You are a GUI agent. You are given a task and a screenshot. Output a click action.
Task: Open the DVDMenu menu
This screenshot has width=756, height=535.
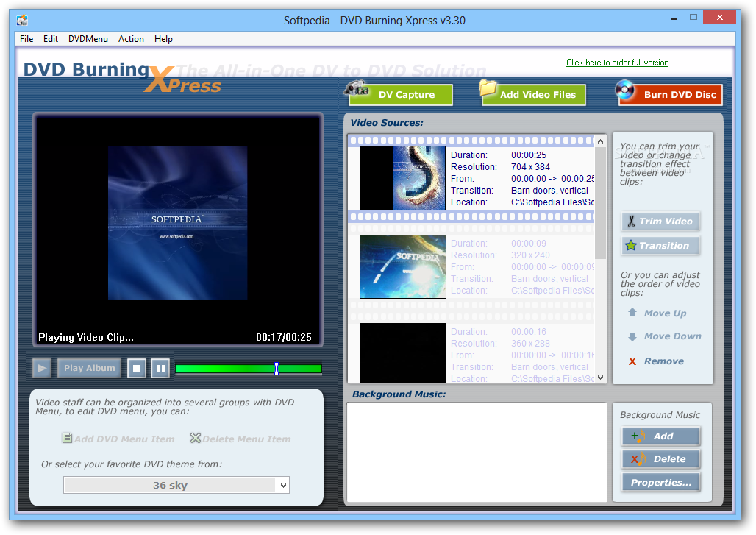(88, 39)
